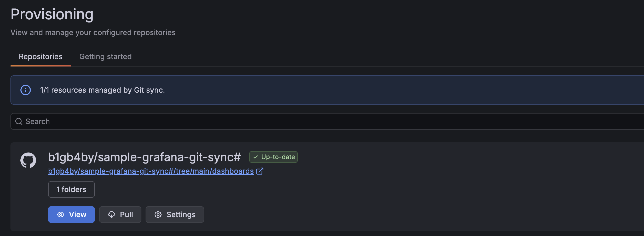This screenshot has height=236, width=644.
Task: Click the View button for the repository
Action: coord(71,214)
